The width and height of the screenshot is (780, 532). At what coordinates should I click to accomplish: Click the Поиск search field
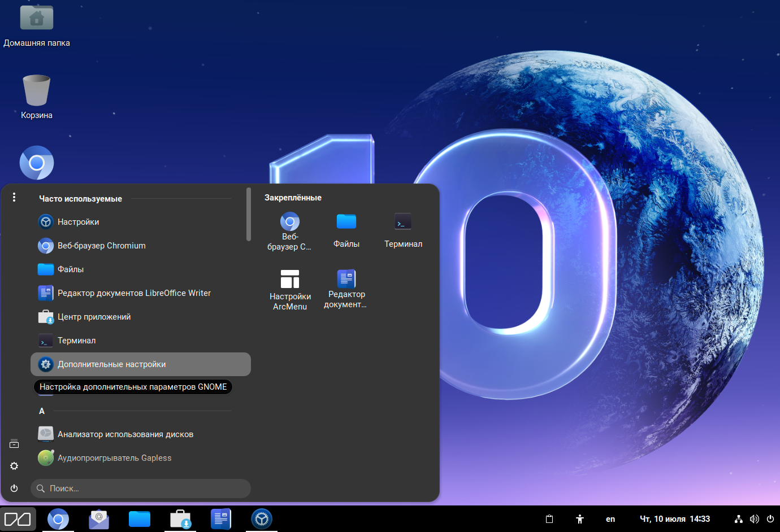pos(141,489)
